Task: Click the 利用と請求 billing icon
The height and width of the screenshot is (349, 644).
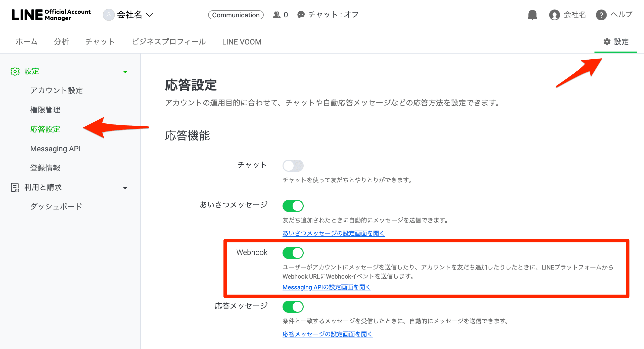Action: point(15,187)
